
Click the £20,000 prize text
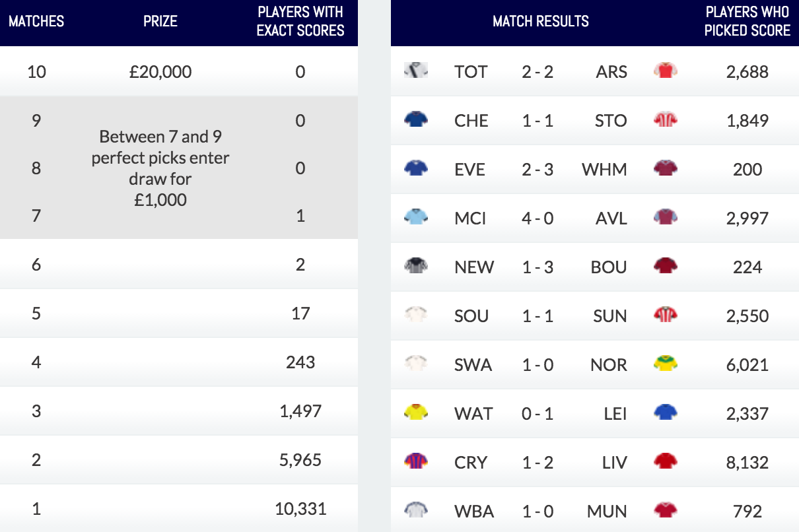[x=160, y=71]
